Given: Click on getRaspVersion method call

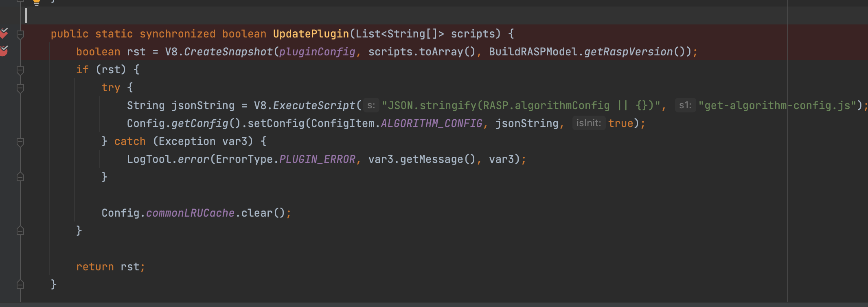Looking at the screenshot, I should [628, 52].
